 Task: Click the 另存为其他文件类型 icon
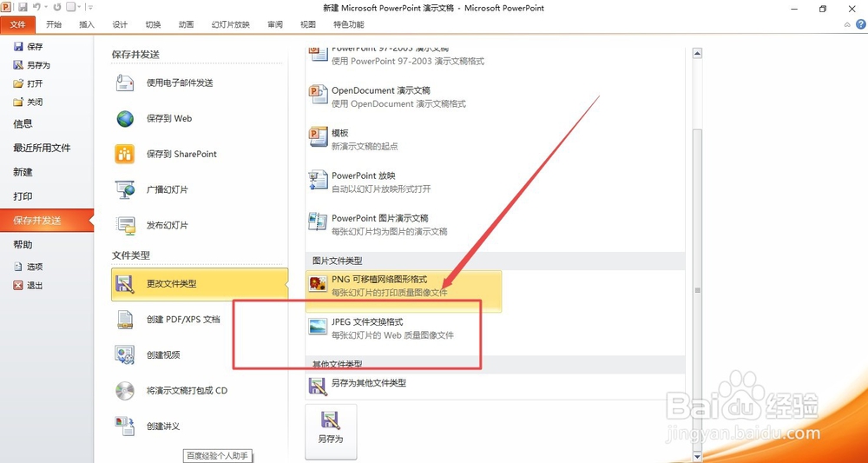click(x=318, y=386)
